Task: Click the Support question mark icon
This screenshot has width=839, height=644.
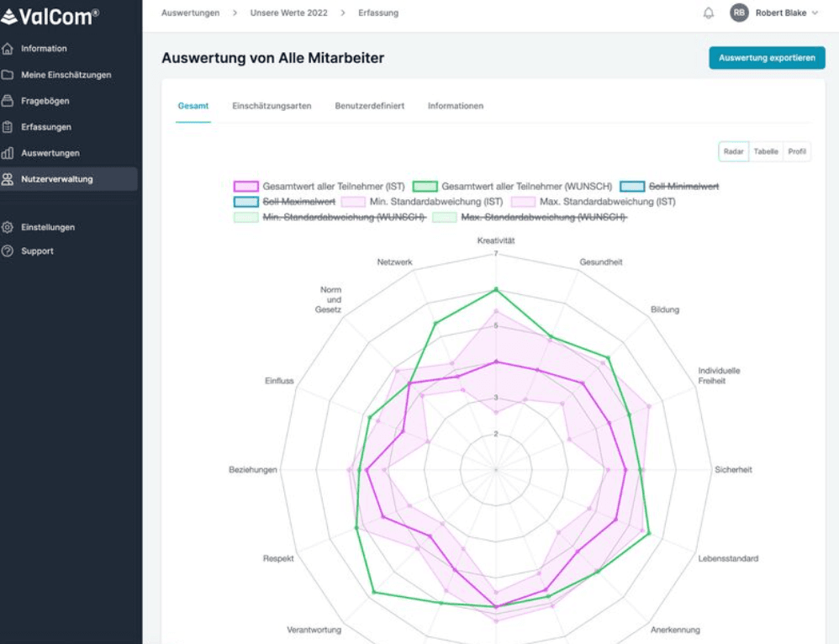Action: click(8, 251)
